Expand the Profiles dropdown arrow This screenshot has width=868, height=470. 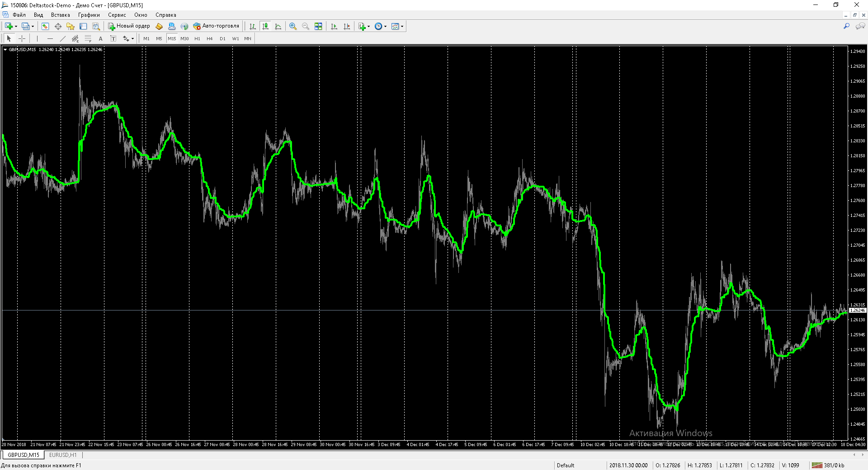(x=33, y=26)
